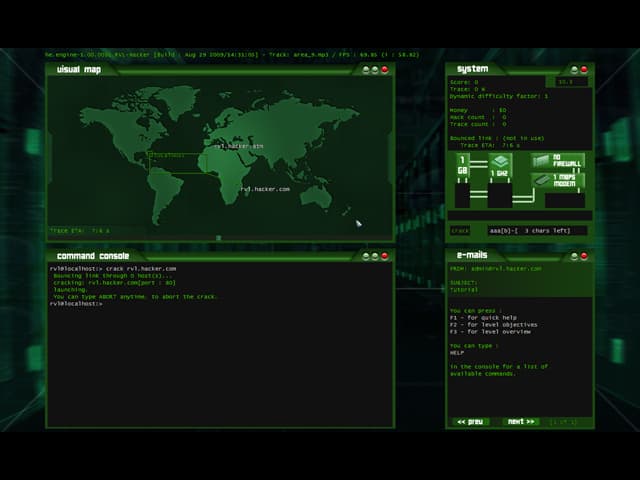Click the crack password progress field
Screen dimensions: 640x480
point(537,231)
